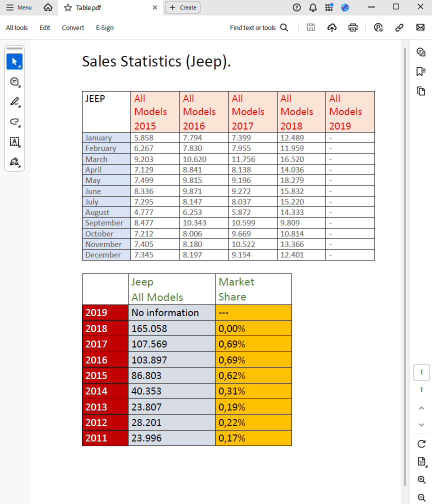Print the document via printer icon

[x=353, y=28]
